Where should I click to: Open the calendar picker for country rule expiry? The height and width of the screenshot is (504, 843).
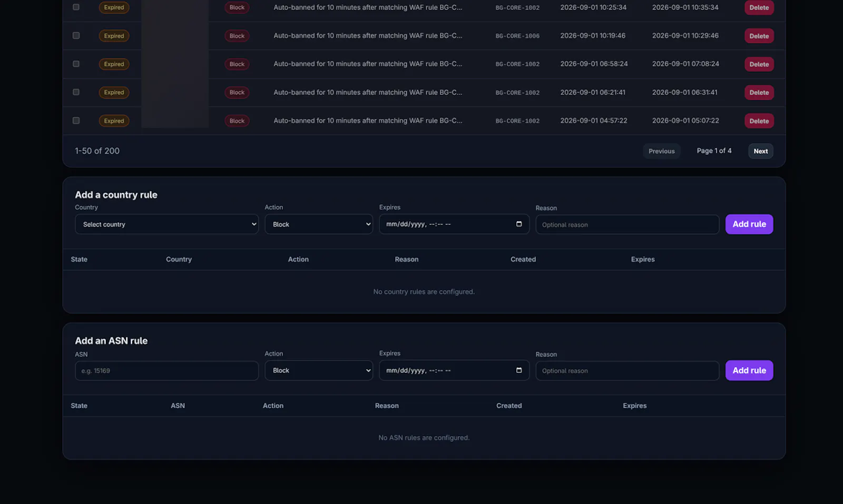click(x=519, y=224)
